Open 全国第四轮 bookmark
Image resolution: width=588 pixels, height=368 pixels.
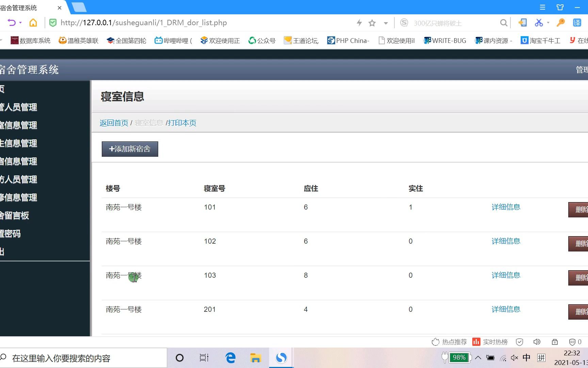click(126, 41)
